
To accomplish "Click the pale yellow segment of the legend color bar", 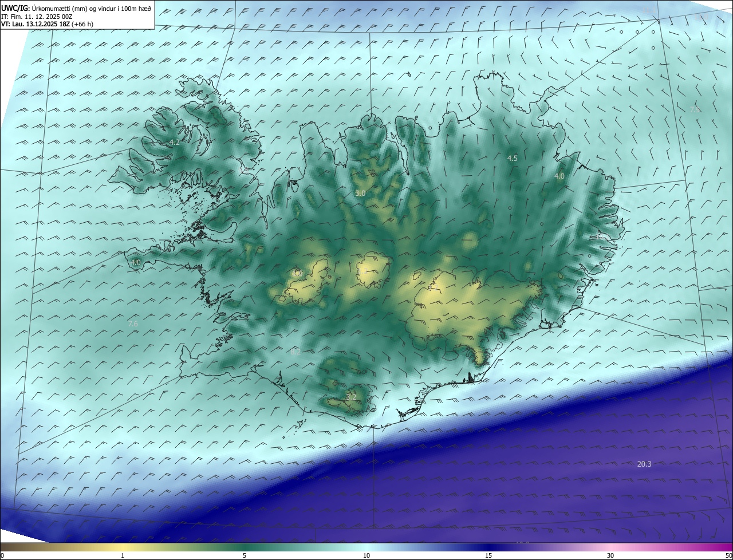I will [x=123, y=547].
